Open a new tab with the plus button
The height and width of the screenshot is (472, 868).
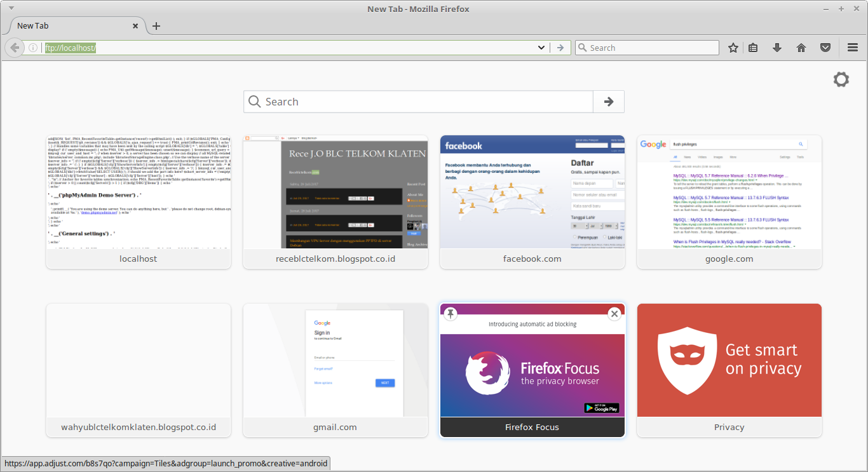coord(156,26)
